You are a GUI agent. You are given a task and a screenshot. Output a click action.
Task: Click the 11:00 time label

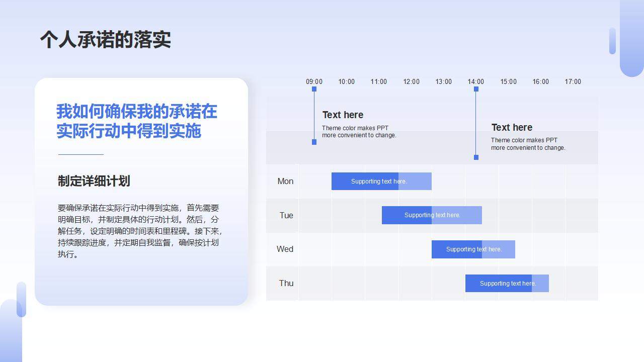point(379,81)
